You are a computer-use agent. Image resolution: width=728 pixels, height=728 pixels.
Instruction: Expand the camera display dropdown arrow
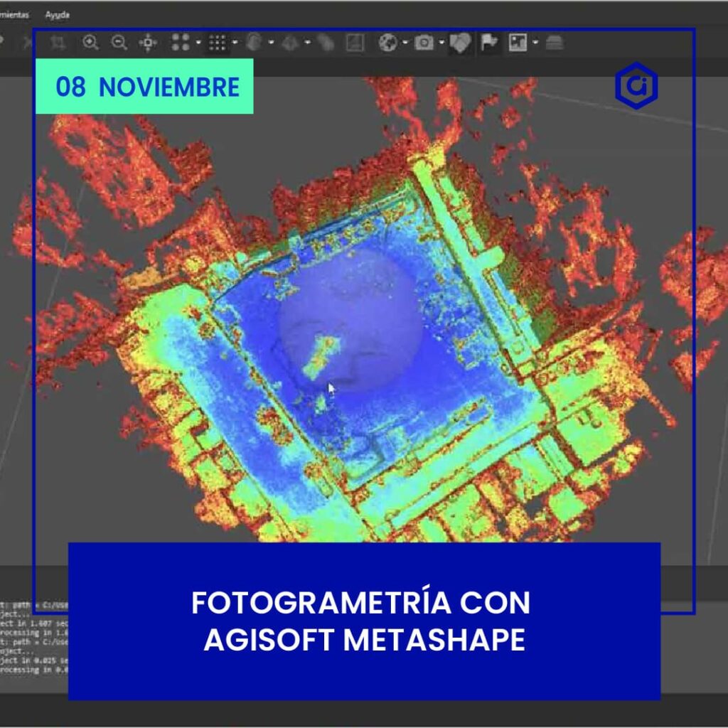point(441,43)
